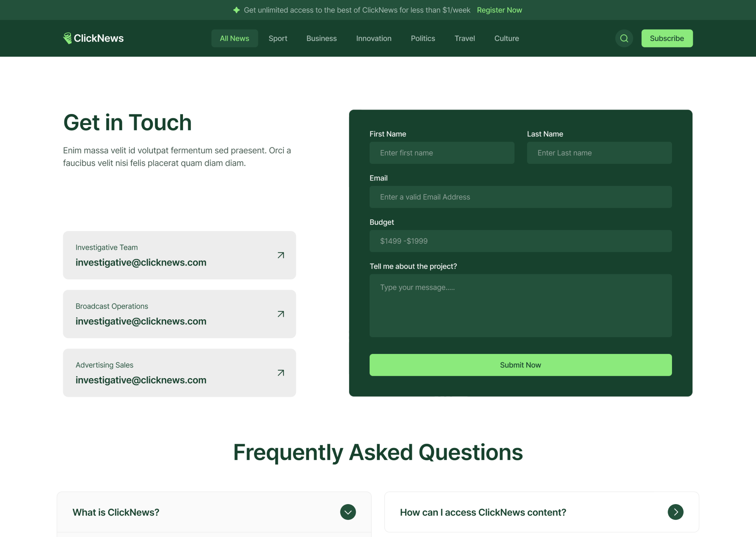The image size is (756, 537).
Task: Follow the Register Now link
Action: tap(499, 10)
